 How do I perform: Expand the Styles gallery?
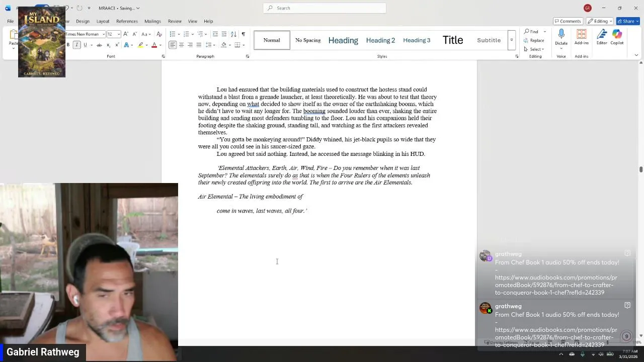(x=512, y=40)
